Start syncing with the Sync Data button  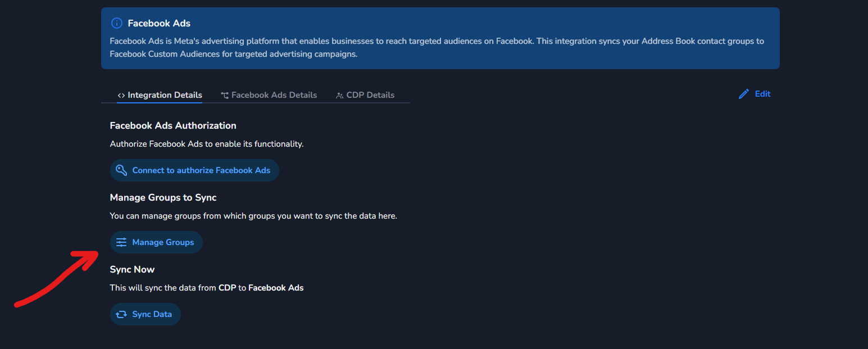pos(152,314)
